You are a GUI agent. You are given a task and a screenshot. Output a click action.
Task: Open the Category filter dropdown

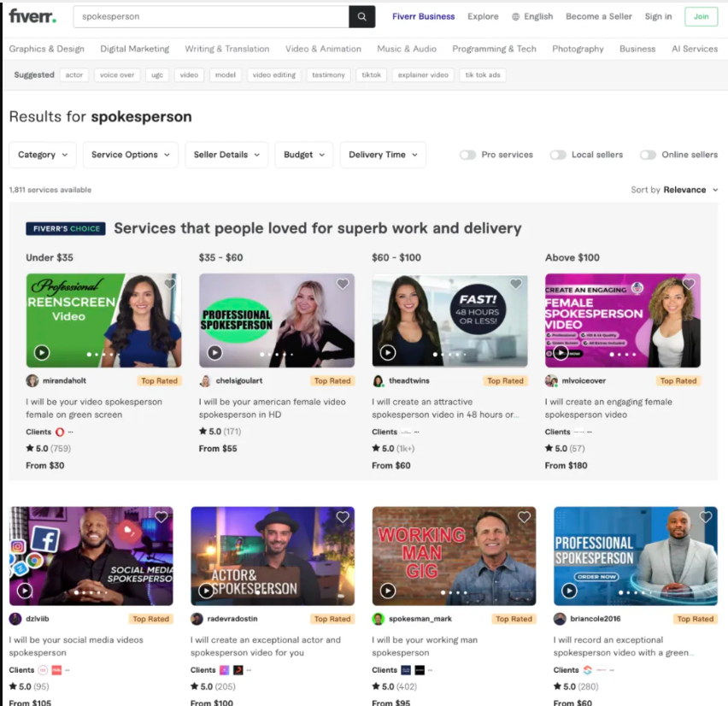[x=43, y=155]
